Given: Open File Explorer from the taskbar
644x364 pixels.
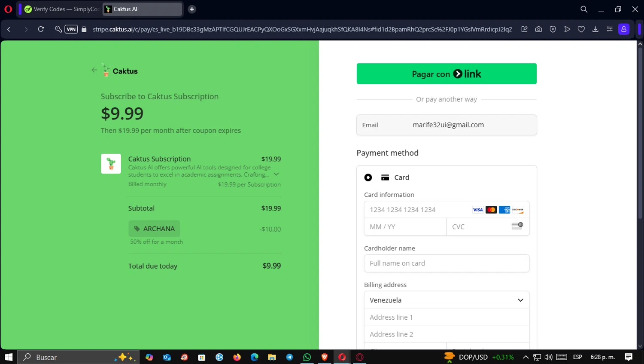Looking at the screenshot, I should click(272, 357).
